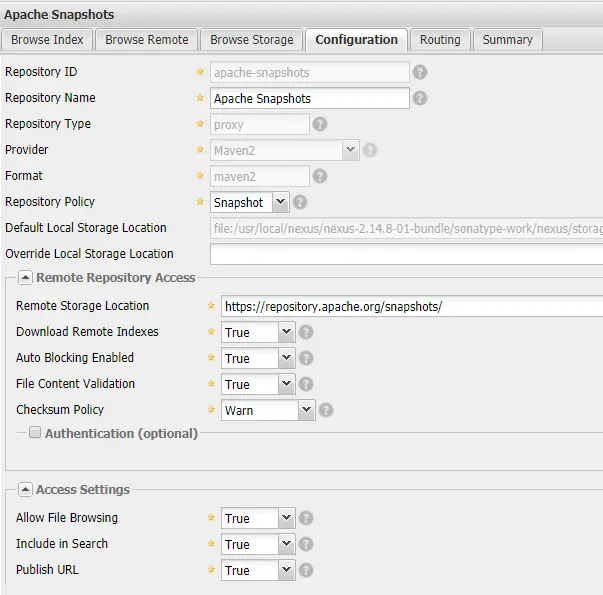Switch to the Browse Remote tab

(x=147, y=40)
